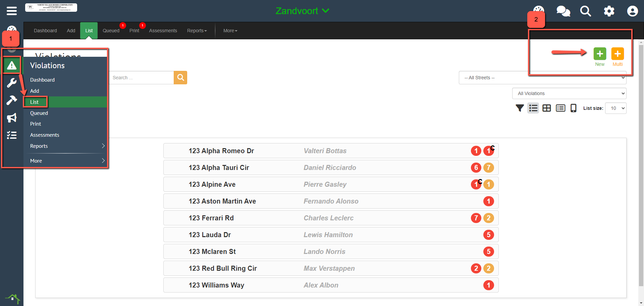Open the megaphone announcements sidebar icon

[x=12, y=118]
